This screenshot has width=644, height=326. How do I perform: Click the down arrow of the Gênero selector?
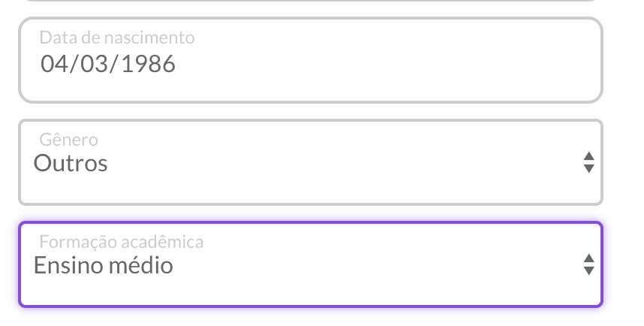589,169
